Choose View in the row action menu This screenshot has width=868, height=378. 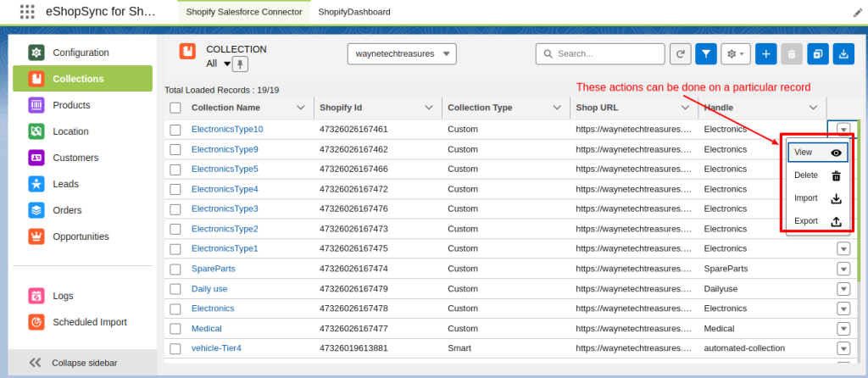point(818,153)
